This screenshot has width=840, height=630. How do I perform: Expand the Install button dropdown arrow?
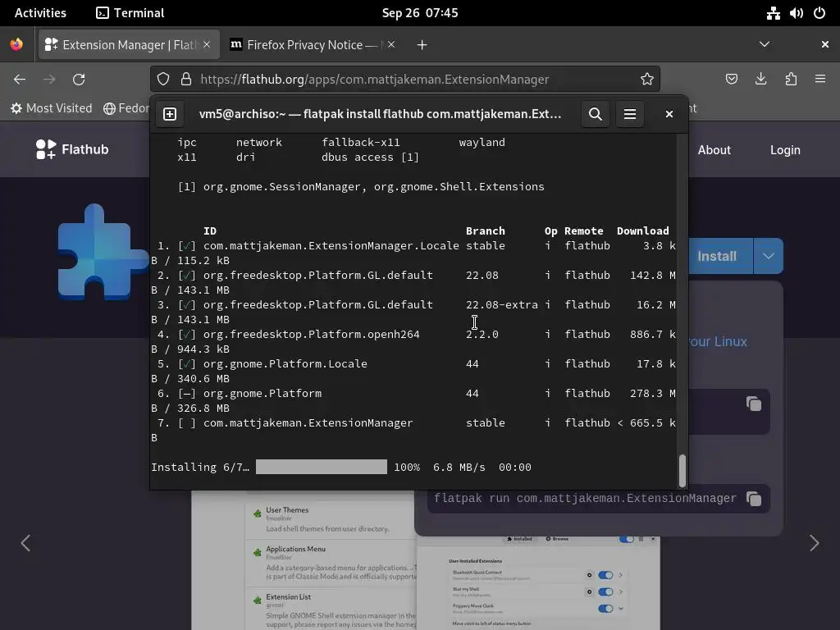click(768, 256)
